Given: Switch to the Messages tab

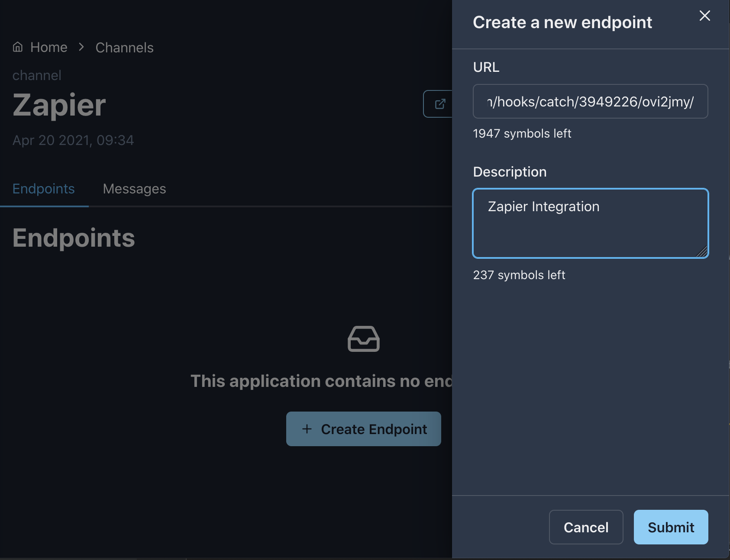Looking at the screenshot, I should point(134,189).
